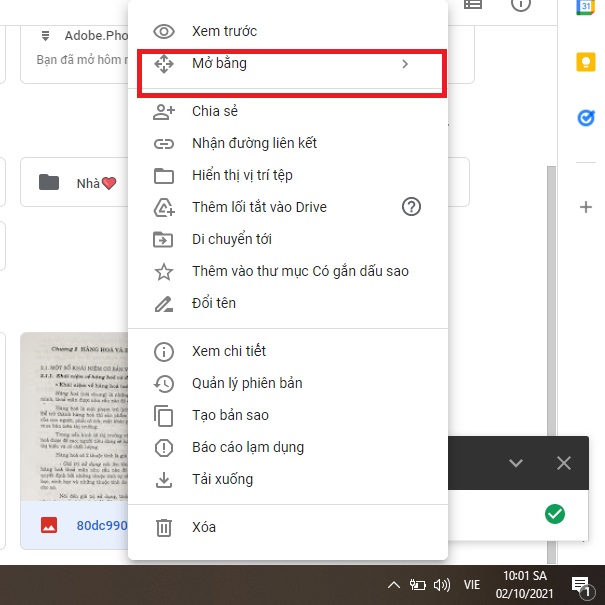The image size is (605, 605).
Task: Select Di chuyển tới entry
Action: [288, 240]
